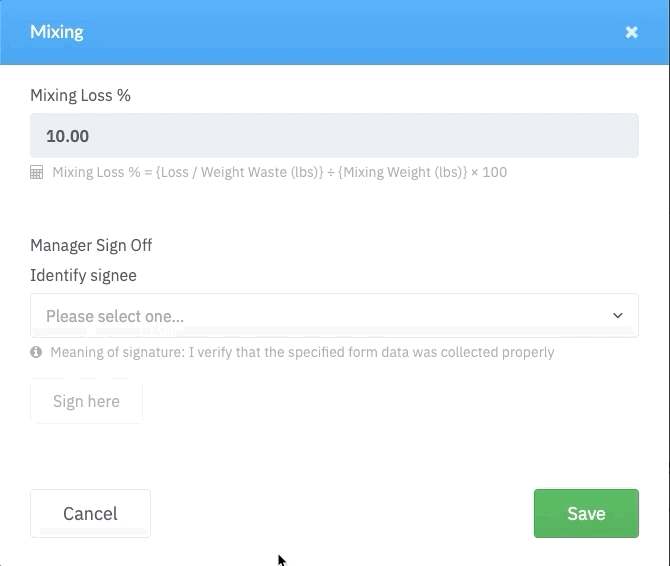This screenshot has height=566, width=670.
Task: Click the word "properly" in signature note
Action: pyautogui.click(x=528, y=352)
